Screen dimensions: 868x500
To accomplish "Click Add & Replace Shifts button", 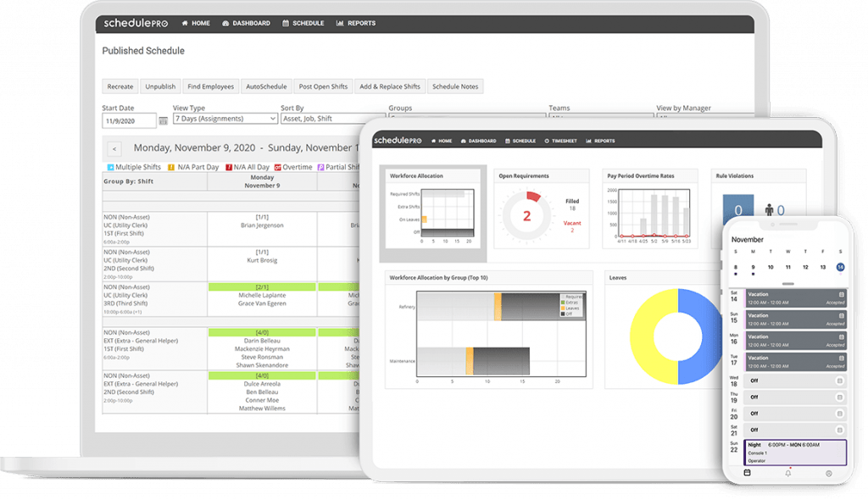I will [x=390, y=86].
